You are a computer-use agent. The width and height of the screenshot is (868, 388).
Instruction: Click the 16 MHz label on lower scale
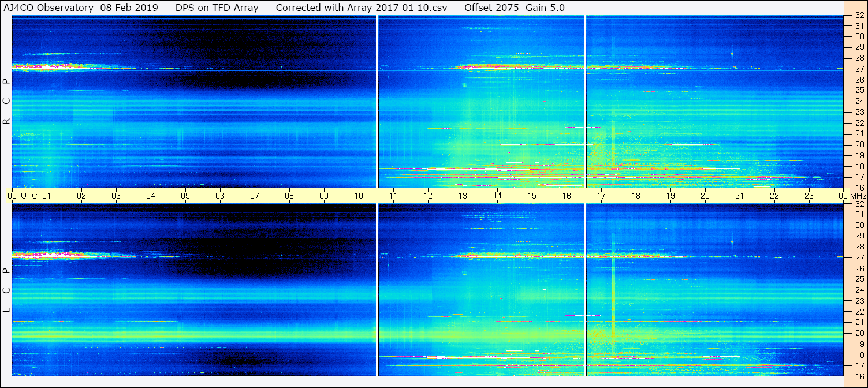(859, 376)
